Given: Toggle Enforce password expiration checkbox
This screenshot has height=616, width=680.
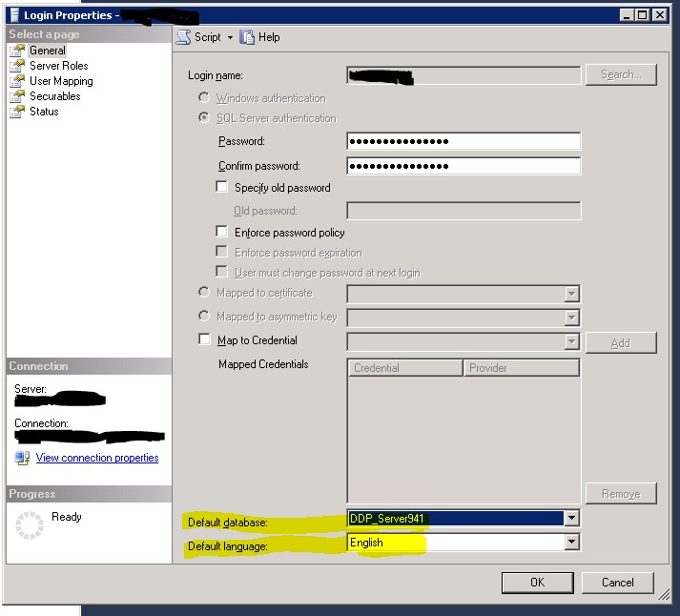Looking at the screenshot, I should [x=221, y=252].
